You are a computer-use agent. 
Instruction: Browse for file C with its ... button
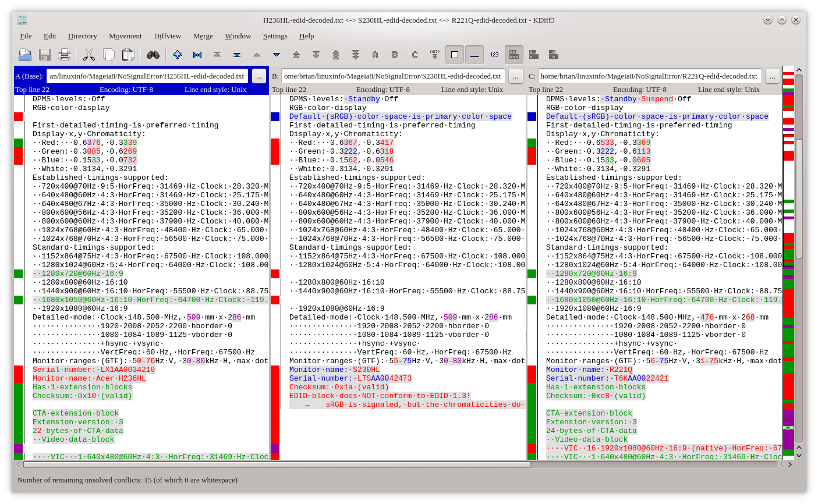773,76
